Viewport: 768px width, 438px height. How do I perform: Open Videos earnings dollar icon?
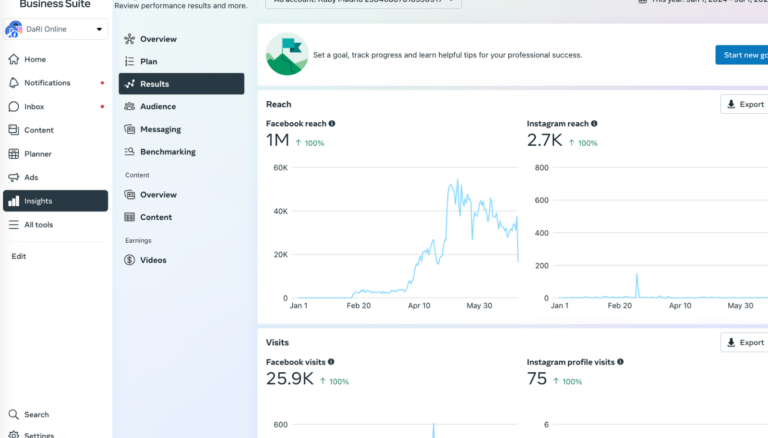pyautogui.click(x=130, y=260)
